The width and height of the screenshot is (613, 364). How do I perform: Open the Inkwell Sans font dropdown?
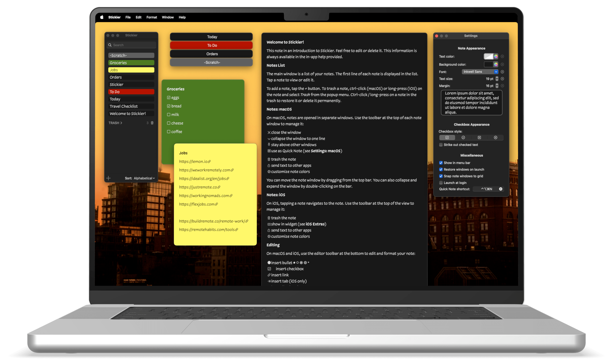pyautogui.click(x=480, y=72)
